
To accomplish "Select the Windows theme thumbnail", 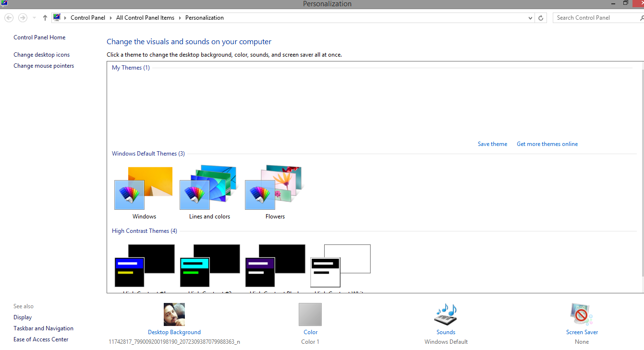I will pyautogui.click(x=144, y=188).
